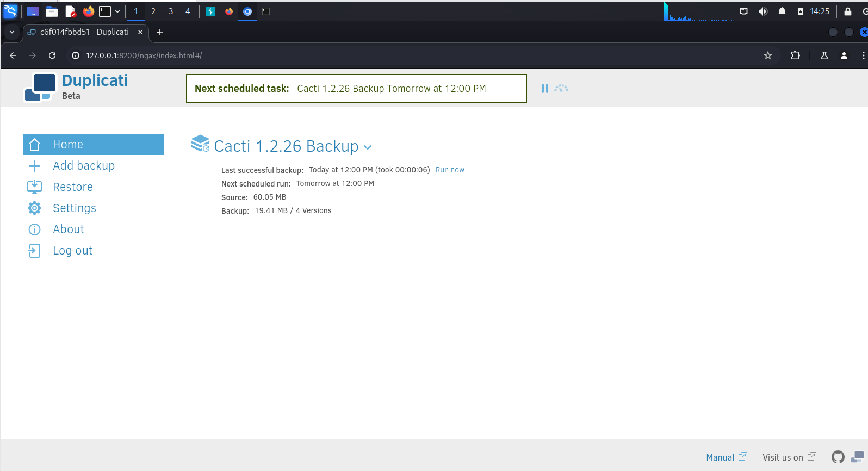Open the GitHub icon in footer
Screen dimensions: 868x471
click(x=838, y=457)
